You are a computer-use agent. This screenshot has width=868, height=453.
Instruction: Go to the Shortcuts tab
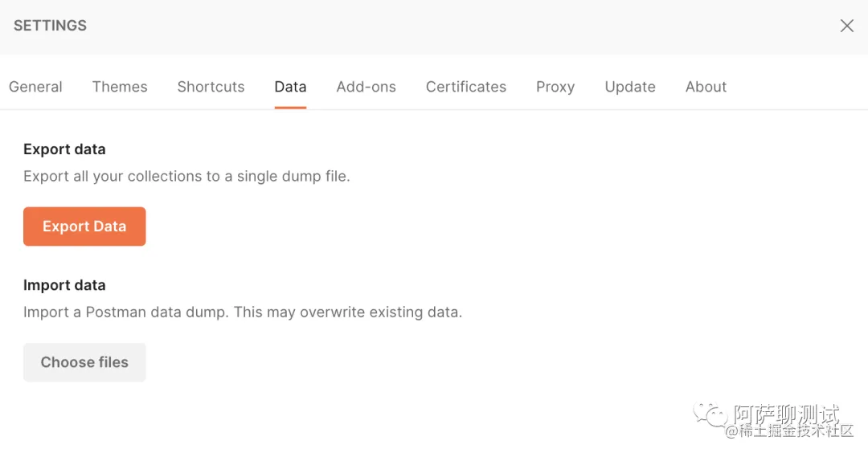[x=211, y=87]
